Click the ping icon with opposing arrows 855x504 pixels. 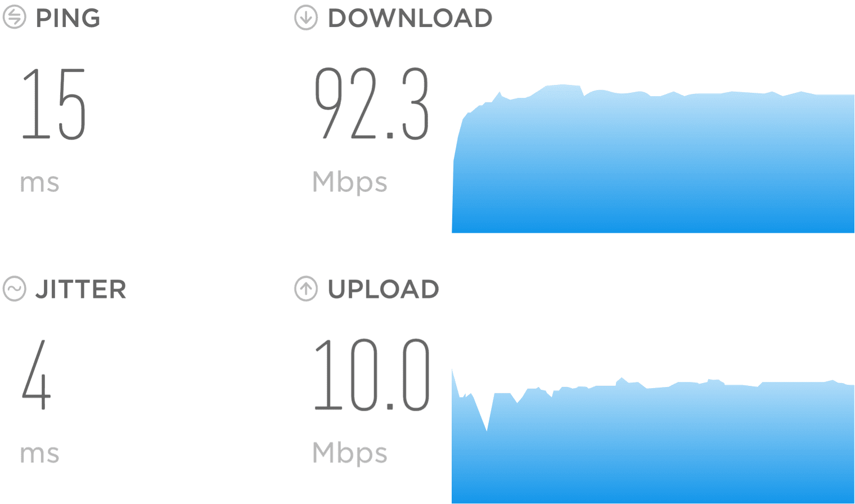coord(14,17)
